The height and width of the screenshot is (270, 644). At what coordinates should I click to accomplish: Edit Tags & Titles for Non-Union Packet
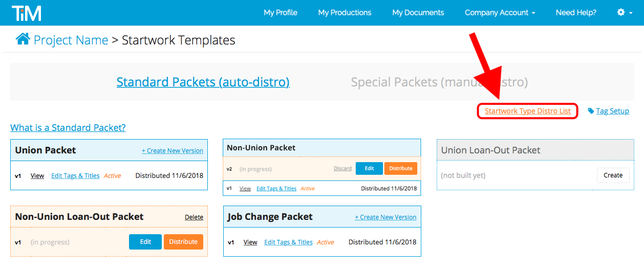coord(276,188)
